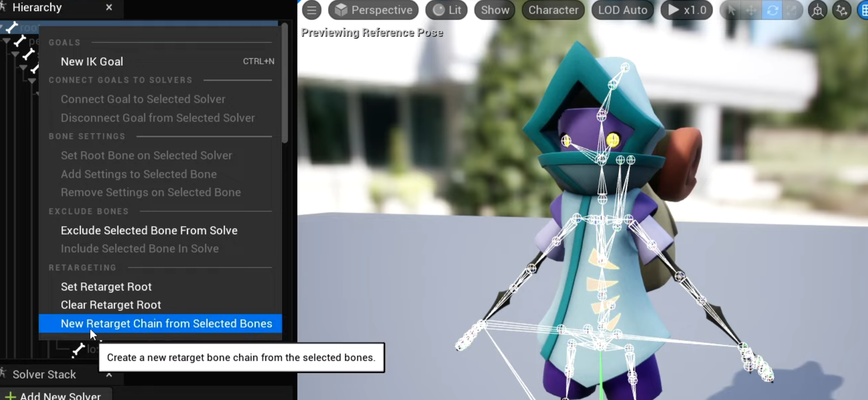
Task: Switch to the Hierarchy tab
Action: coord(37,8)
